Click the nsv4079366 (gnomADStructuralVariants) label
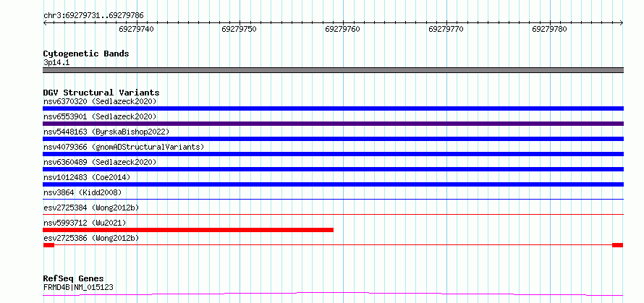Screen dimensions: 644x303 click(x=124, y=147)
